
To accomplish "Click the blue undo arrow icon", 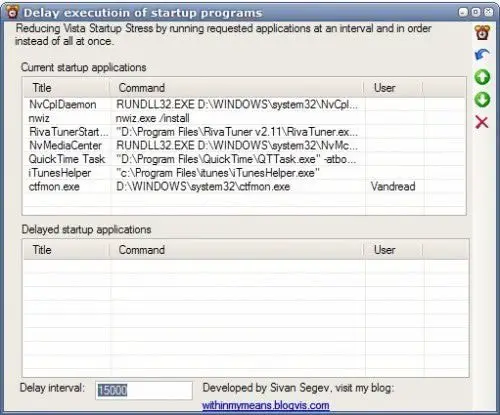I will point(482,55).
